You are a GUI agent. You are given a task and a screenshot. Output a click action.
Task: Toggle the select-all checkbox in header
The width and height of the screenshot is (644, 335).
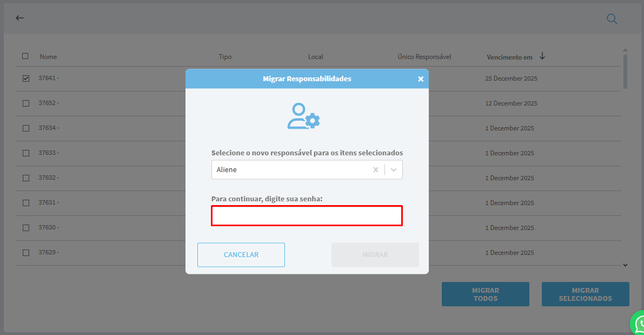pos(25,56)
